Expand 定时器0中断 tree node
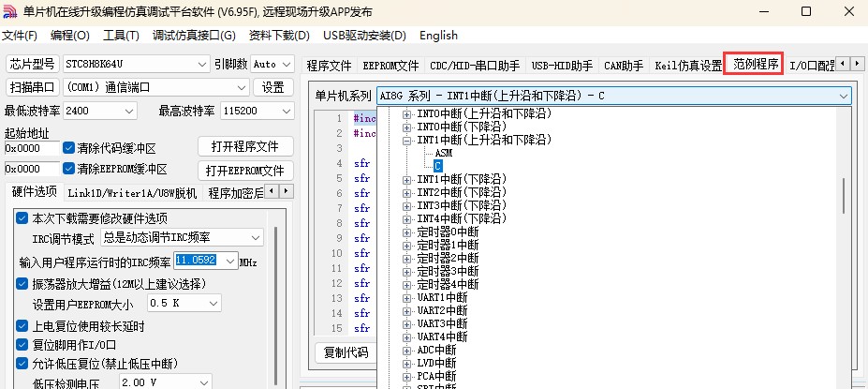Viewport: 868px width, 389px height. pyautogui.click(x=407, y=232)
